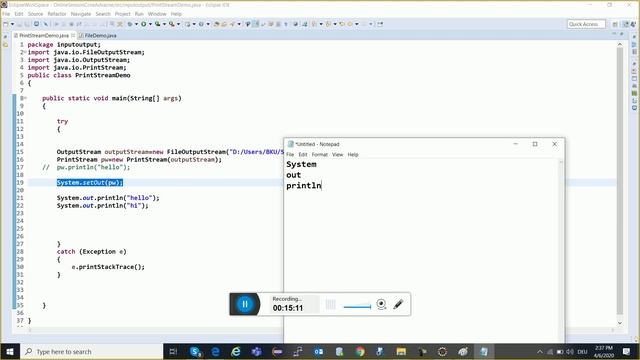Screen dimensions: 640x360
Task: Open Windows Start menu
Action: click(10, 351)
